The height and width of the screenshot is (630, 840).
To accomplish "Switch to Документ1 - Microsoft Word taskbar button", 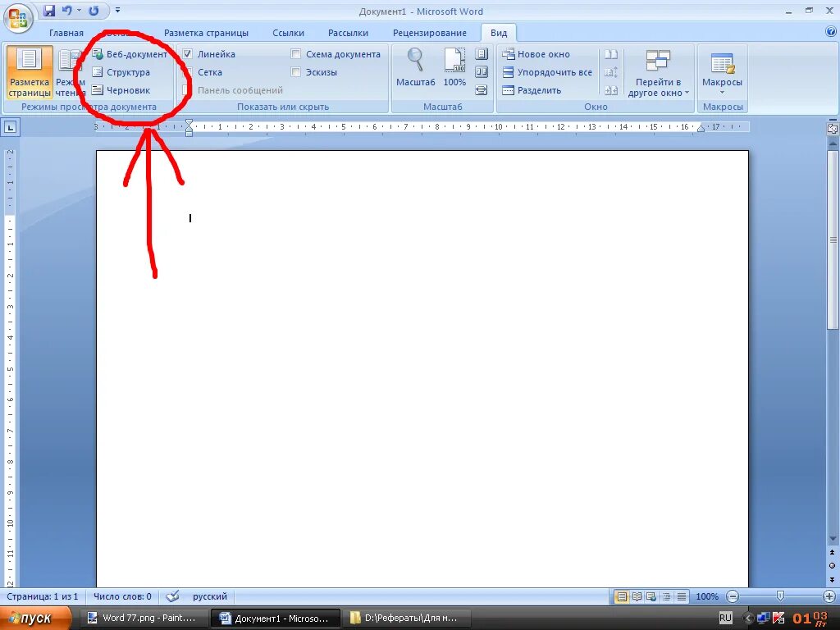I will 275,619.
